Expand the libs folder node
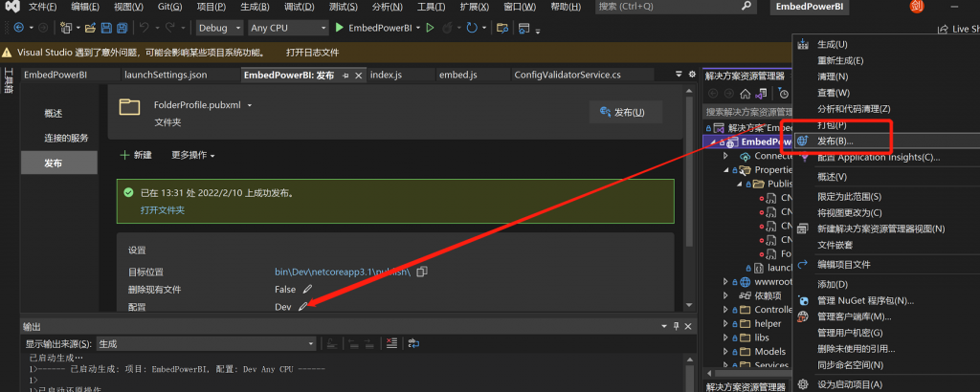The image size is (980, 392). (x=725, y=338)
